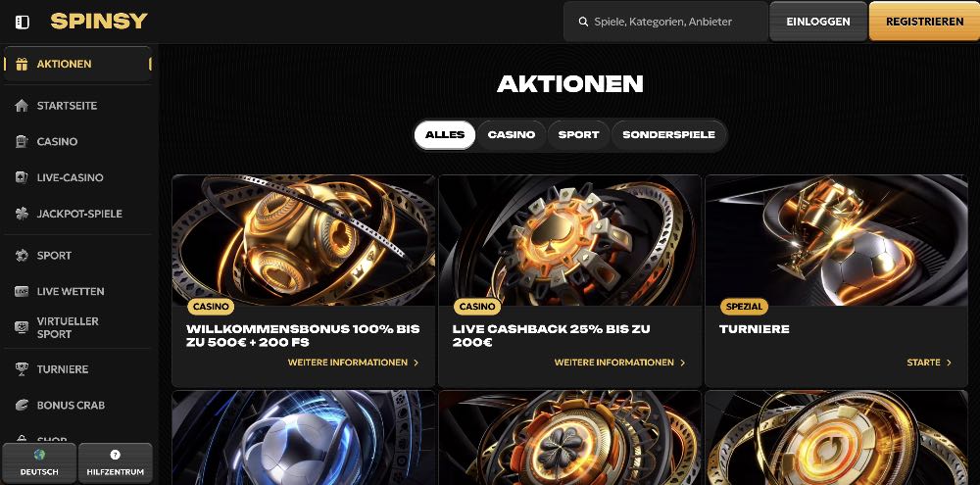
Task: Switch to the Casino filter tab
Action: click(x=512, y=134)
